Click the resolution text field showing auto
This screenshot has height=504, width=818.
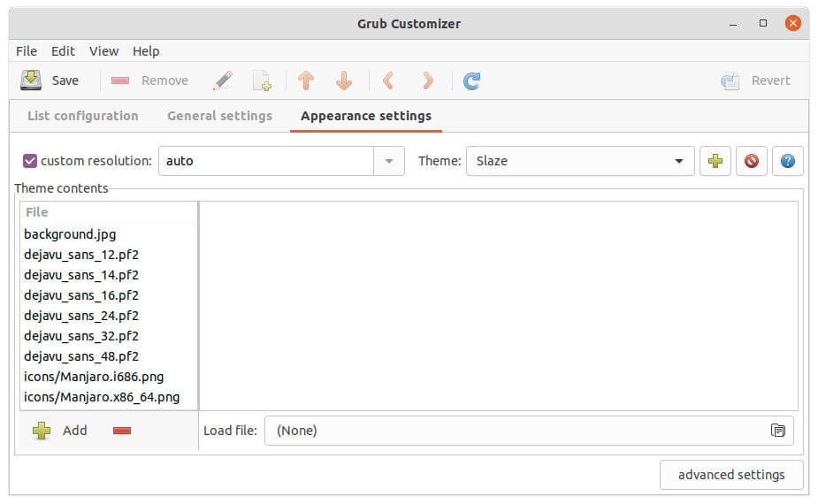pyautogui.click(x=265, y=161)
